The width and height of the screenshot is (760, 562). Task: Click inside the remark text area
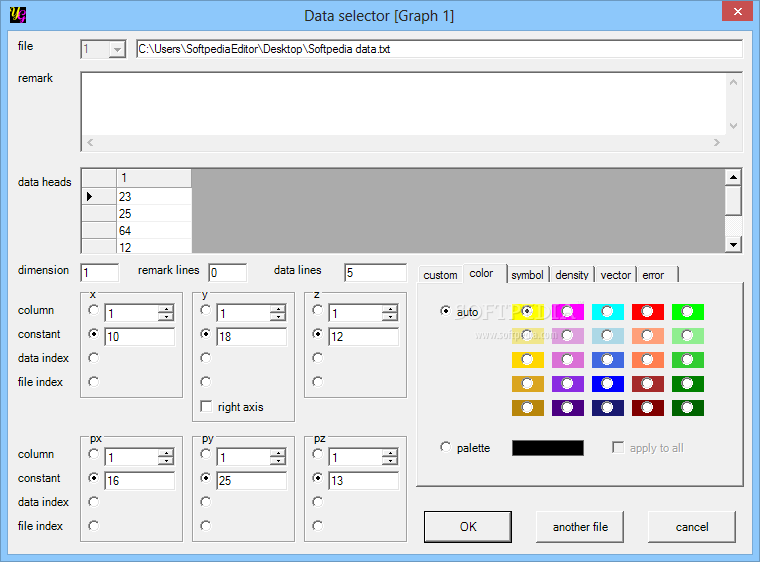point(403,104)
